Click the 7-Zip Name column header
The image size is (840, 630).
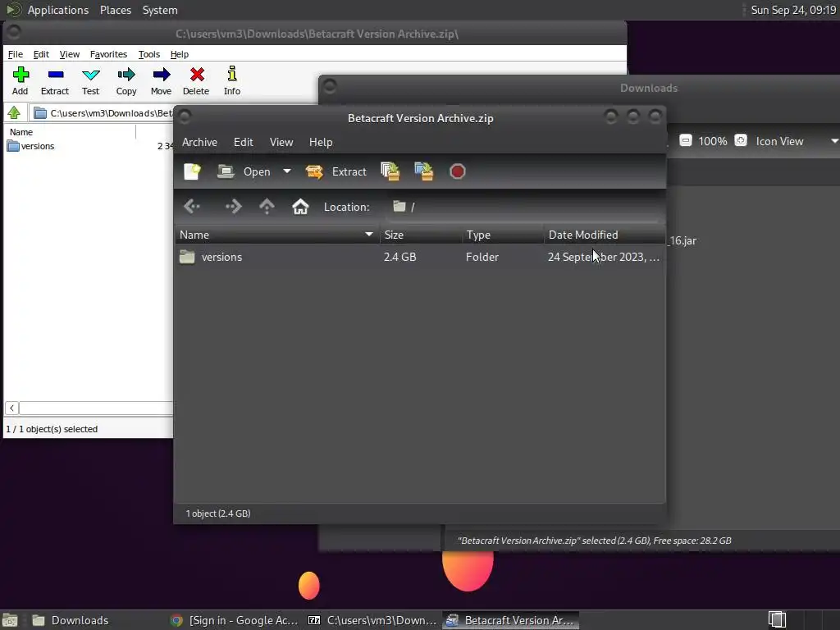tap(70, 132)
